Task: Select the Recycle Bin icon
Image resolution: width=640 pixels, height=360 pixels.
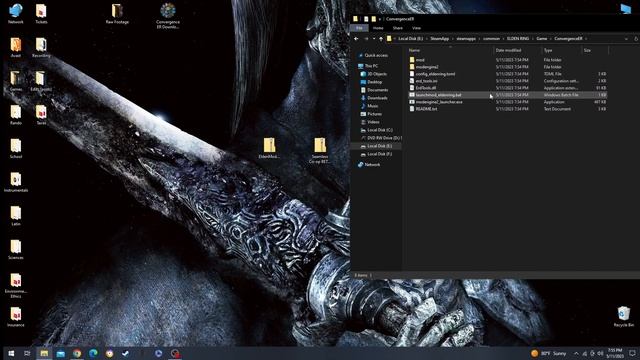Action: pos(623,317)
